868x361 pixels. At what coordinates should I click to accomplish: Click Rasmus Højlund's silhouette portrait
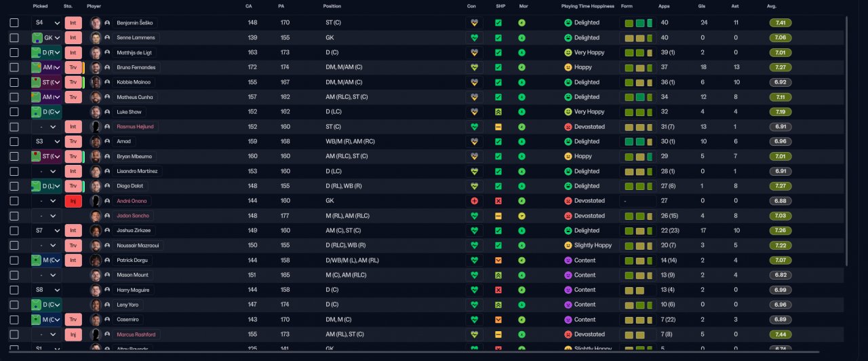(96, 127)
